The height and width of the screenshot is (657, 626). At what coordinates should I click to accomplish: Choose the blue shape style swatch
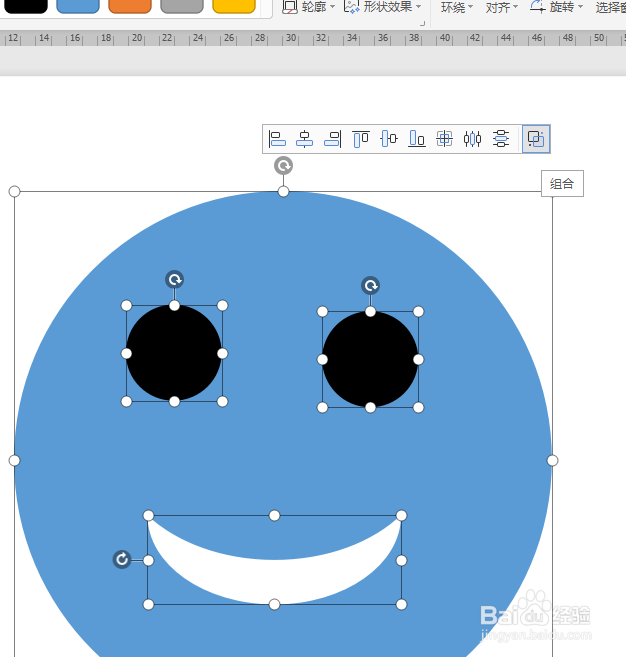point(78,6)
